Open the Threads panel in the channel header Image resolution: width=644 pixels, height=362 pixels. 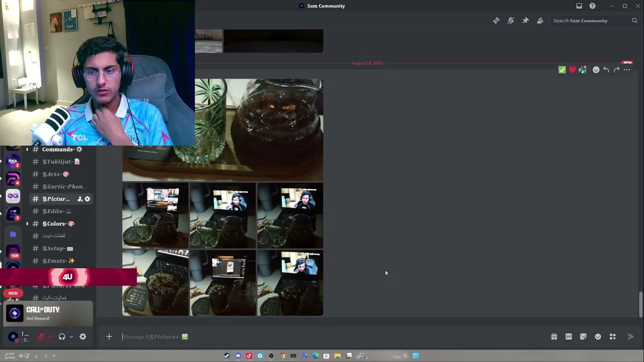[496, 21]
